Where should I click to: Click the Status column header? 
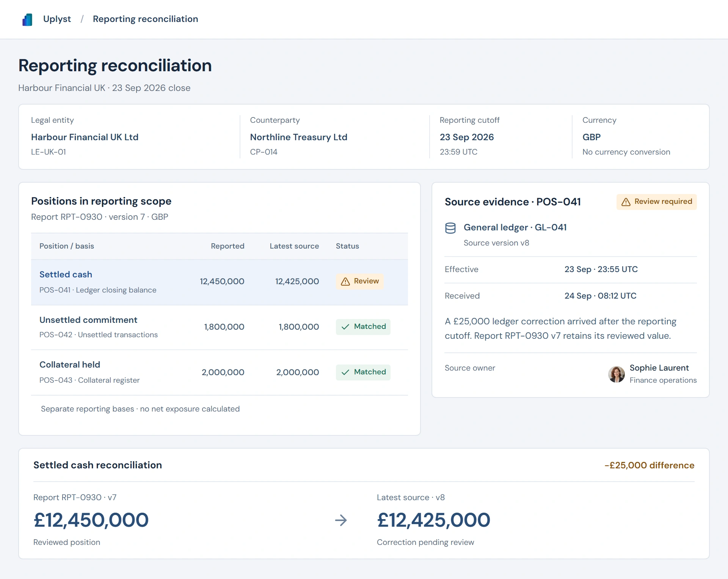[x=347, y=246]
